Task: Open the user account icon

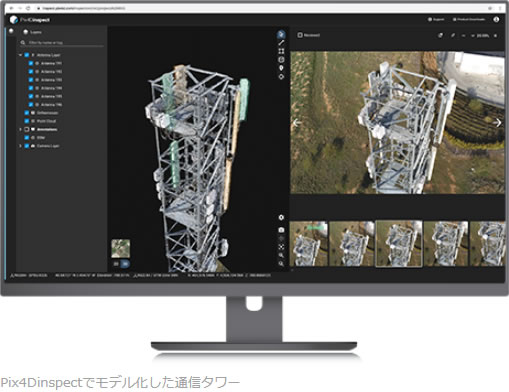Action: (496, 19)
